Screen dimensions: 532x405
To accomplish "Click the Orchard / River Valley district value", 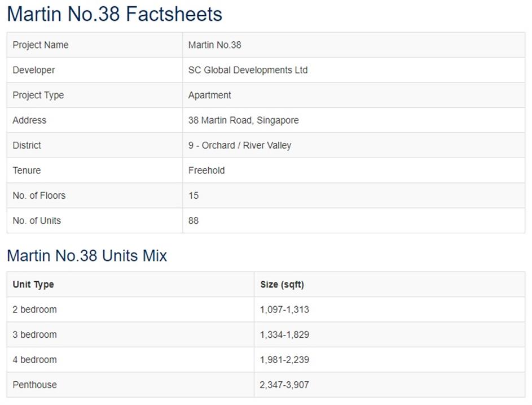I will 240,145.
